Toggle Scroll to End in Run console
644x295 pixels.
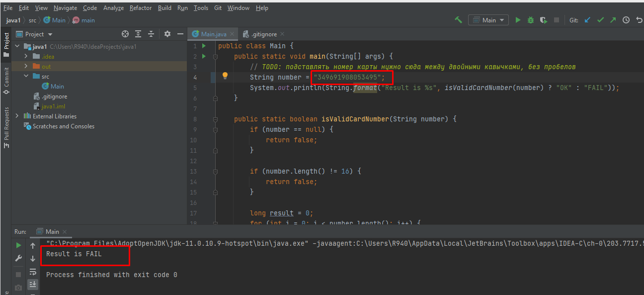(33, 284)
